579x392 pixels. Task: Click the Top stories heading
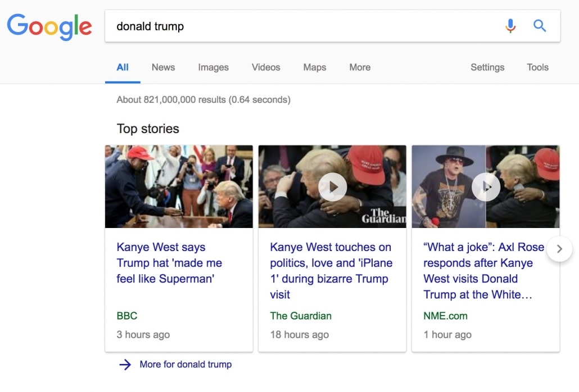(148, 129)
